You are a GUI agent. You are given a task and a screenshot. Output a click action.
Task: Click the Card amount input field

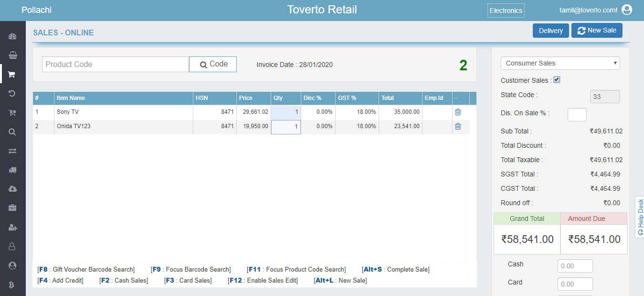575,284
